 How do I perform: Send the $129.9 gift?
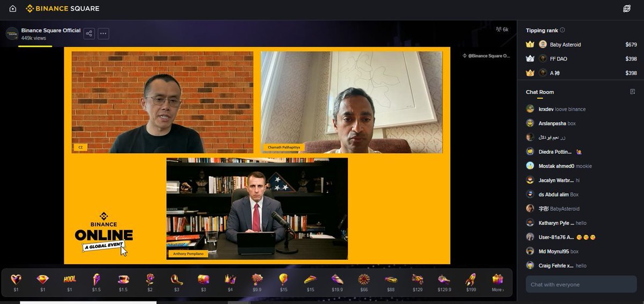[x=444, y=282]
